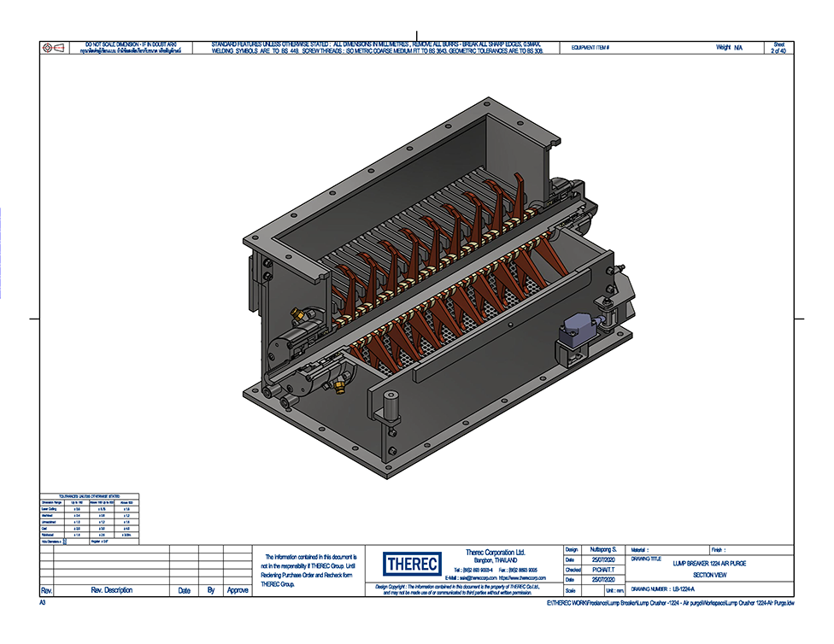Click the LUMP BREAKER 1224 AIR PURGE title

click(708, 564)
